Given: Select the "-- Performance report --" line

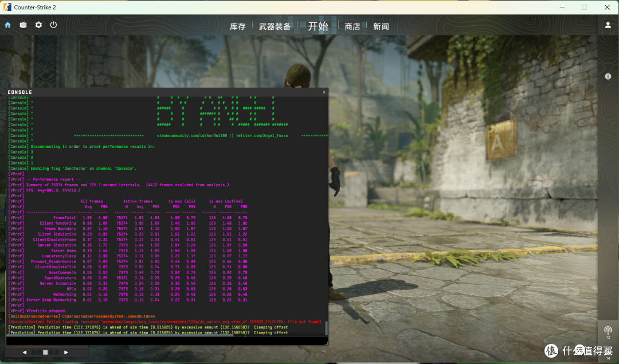Looking at the screenshot, I should [53, 179].
